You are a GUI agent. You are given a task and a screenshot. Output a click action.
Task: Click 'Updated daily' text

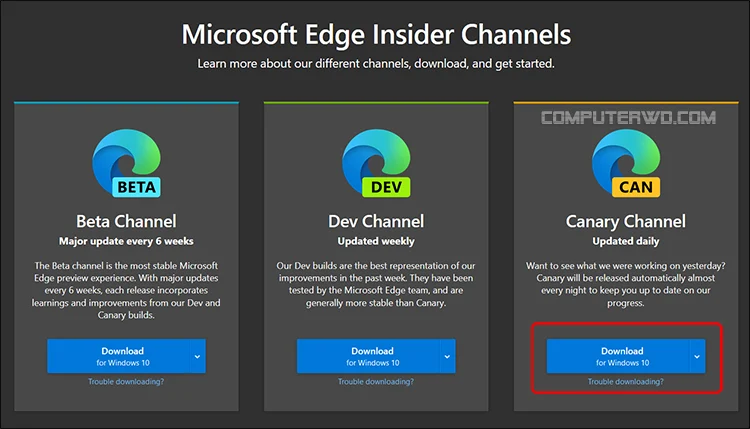click(626, 241)
